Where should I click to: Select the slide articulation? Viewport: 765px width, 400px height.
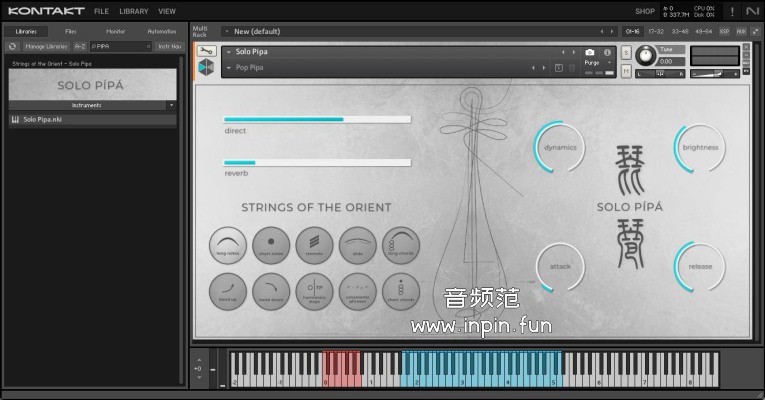pos(358,245)
